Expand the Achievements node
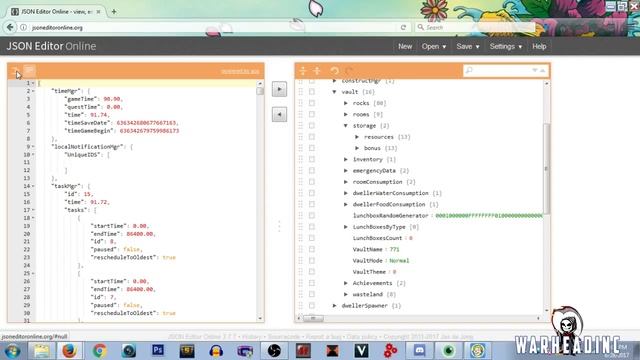The width and height of the screenshot is (640, 360). point(346,283)
